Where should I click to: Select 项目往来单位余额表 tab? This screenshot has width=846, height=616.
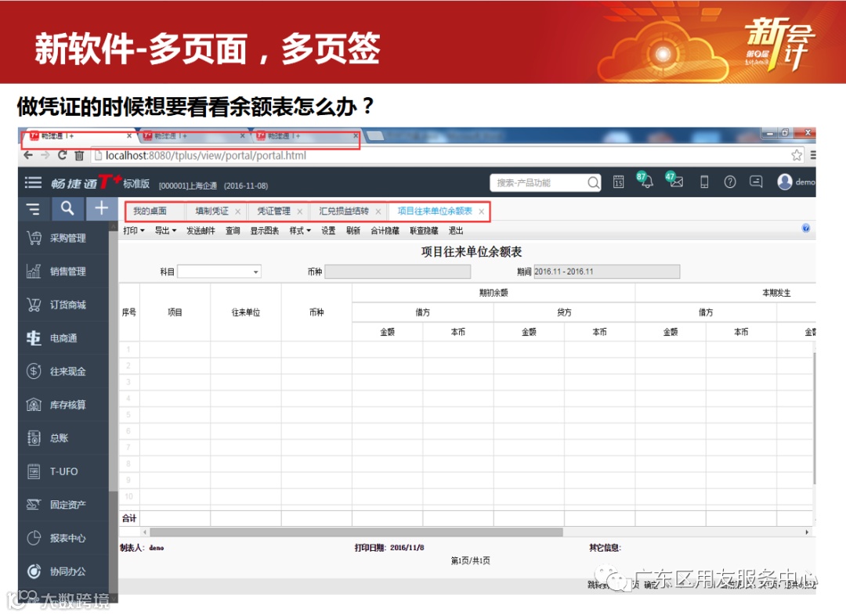click(435, 211)
